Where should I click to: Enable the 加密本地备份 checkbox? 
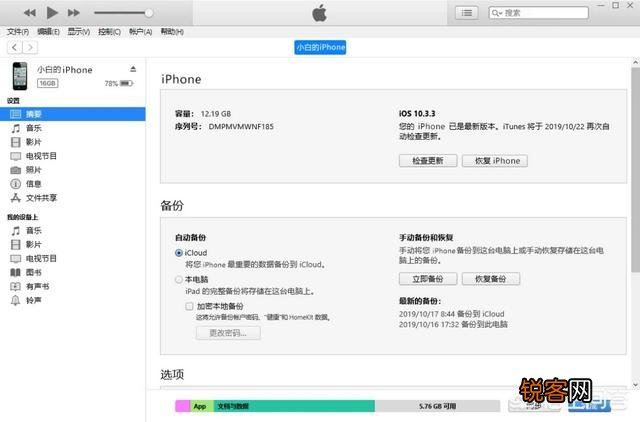click(189, 306)
